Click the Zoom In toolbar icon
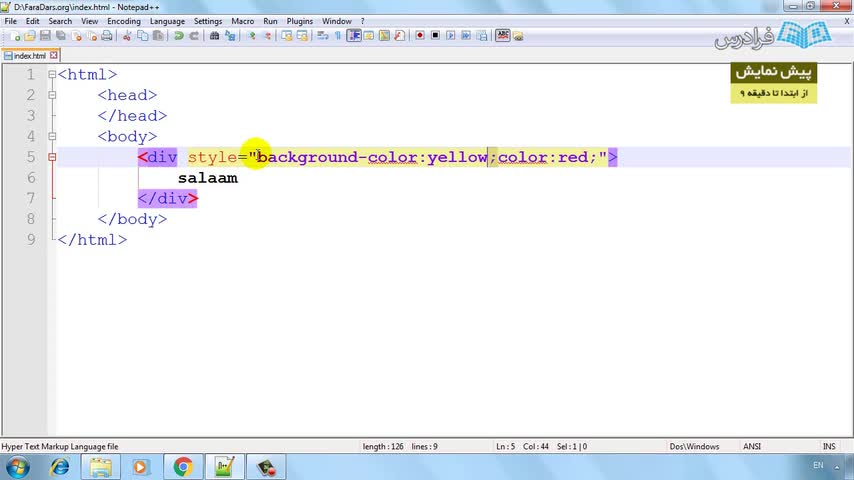854x480 pixels. point(252,36)
